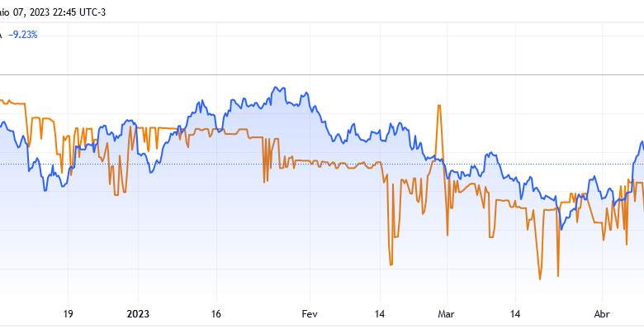644x334 pixels.
Task: Click the flat orange segment at chart's left edge
Action: [x=14, y=103]
